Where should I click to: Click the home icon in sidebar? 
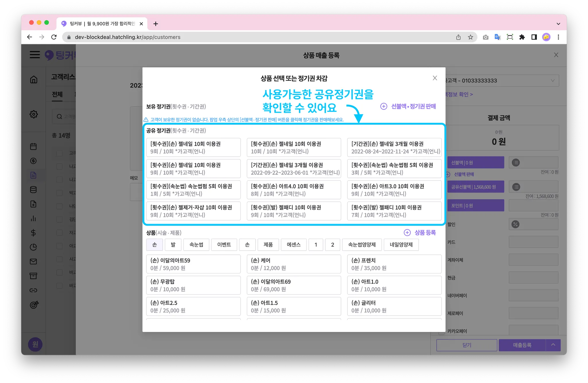click(x=34, y=79)
